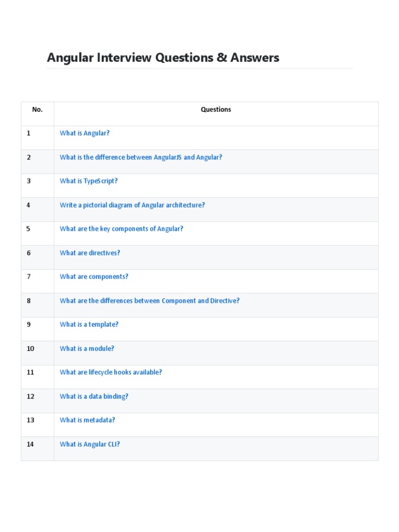Select row number 1 cell

(x=29, y=134)
